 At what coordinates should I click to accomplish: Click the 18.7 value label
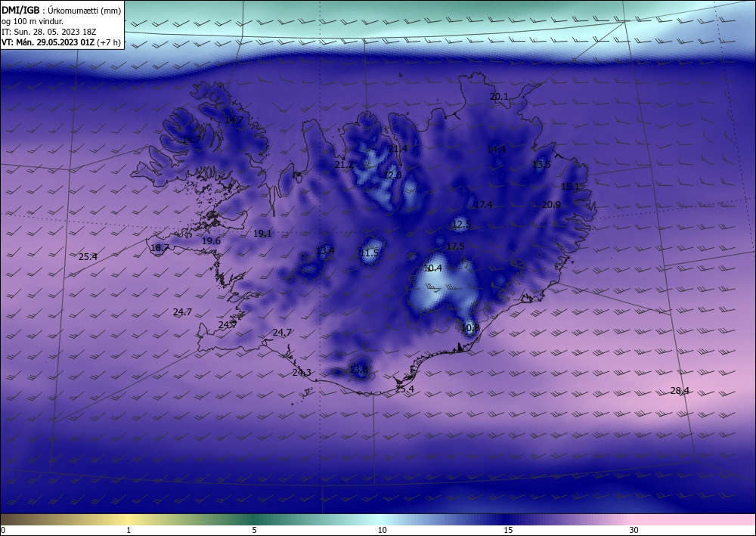click(x=160, y=248)
